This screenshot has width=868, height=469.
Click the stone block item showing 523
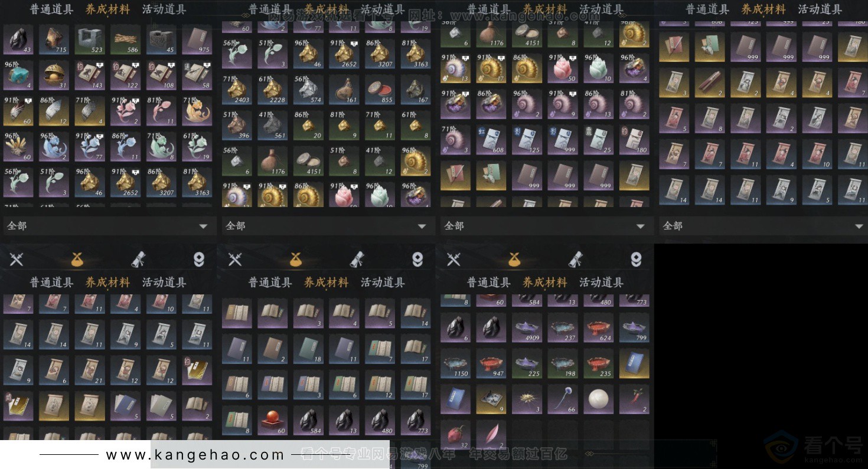pyautogui.click(x=90, y=40)
